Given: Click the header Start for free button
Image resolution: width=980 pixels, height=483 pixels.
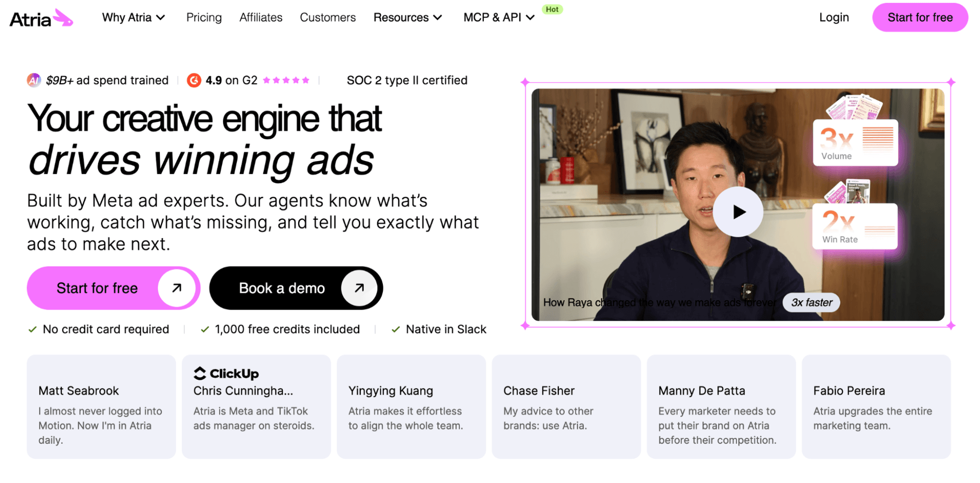Looking at the screenshot, I should (x=920, y=17).
